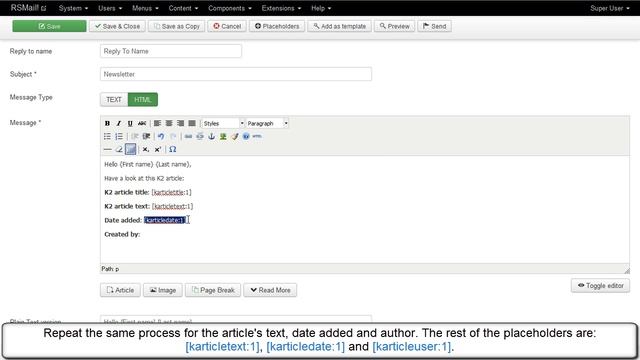Redo the edit in the editor
640x360 pixels.
(173, 136)
